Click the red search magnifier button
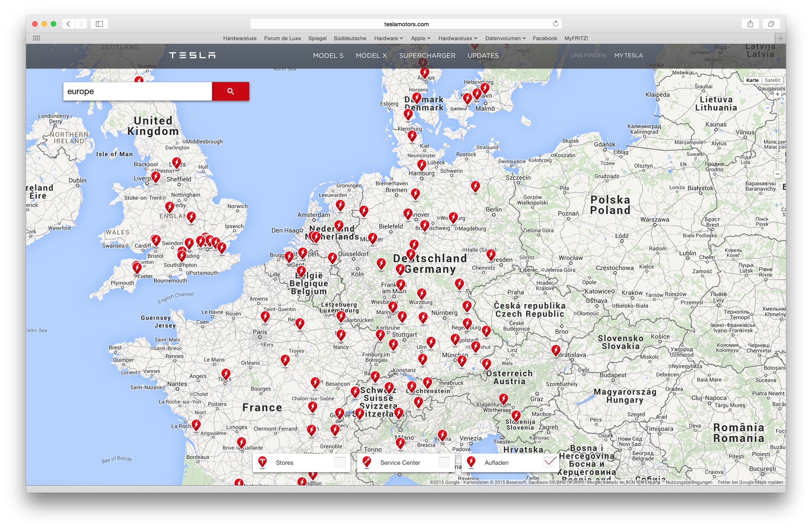The height and width of the screenshot is (530, 812). coord(231,91)
